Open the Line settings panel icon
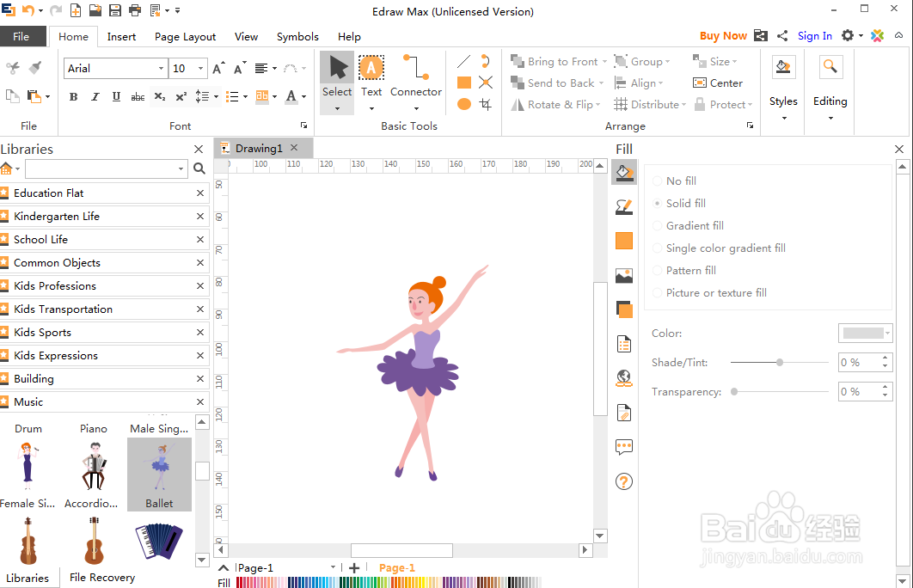 pos(624,207)
